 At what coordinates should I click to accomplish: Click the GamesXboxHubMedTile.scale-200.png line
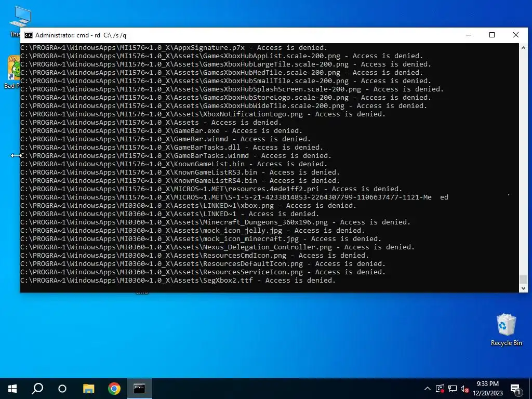click(x=221, y=73)
